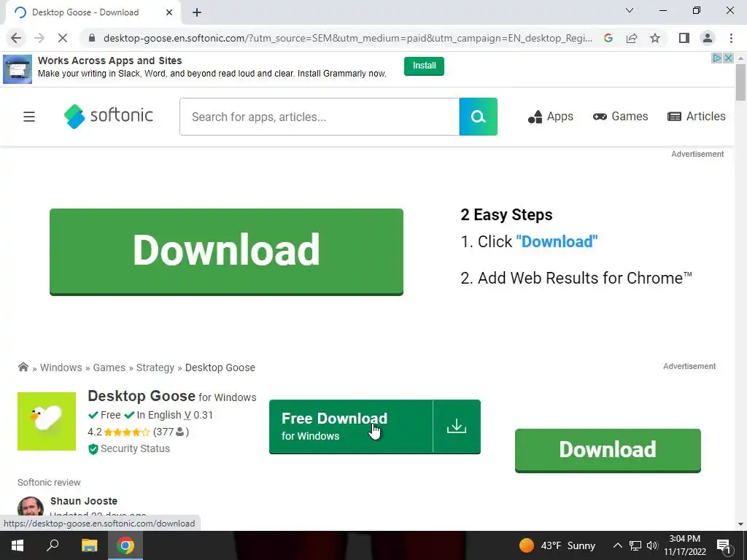Viewport: 747px width, 560px height.
Task: Open the Windows breadcrumb link
Action: coord(61,367)
